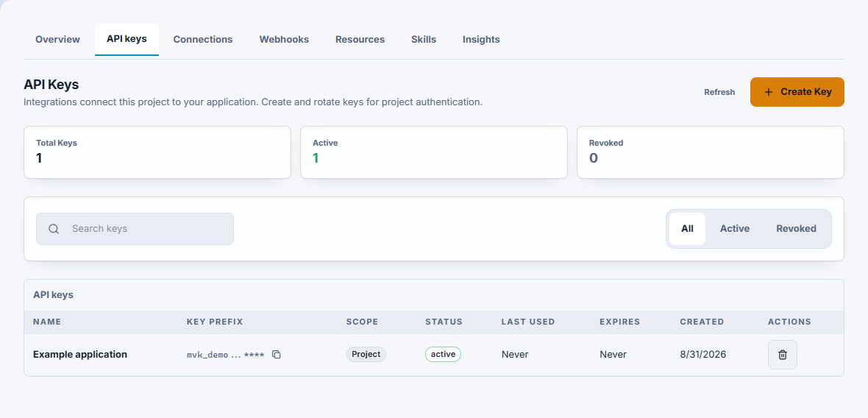Open the Overview tab
The image size is (868, 418).
(x=57, y=39)
